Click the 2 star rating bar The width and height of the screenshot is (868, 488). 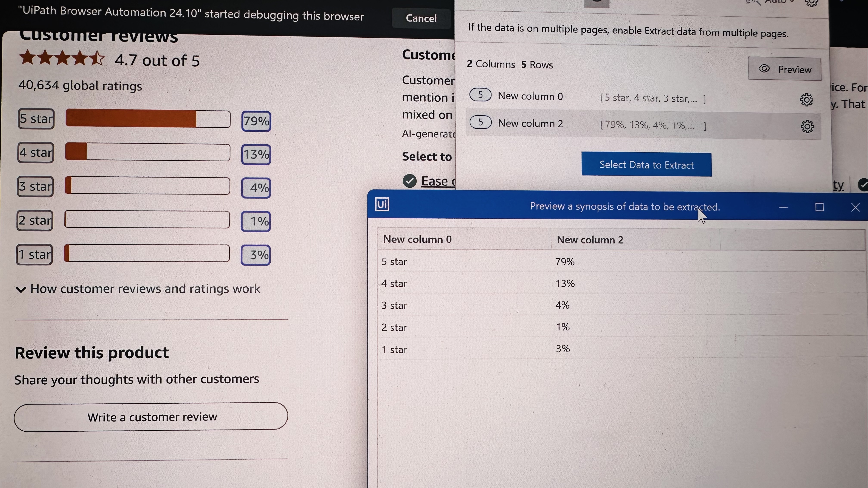point(147,219)
